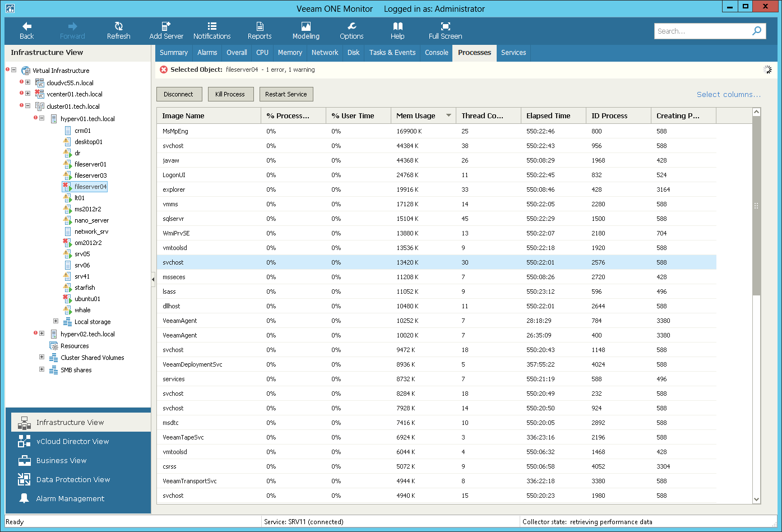782x532 pixels.
Task: Collapse the hyperv01.tech.local tree node
Action: (x=42, y=118)
